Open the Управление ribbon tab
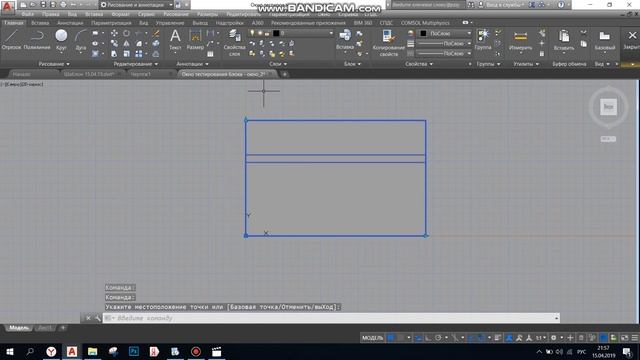Image resolution: width=640 pixels, height=360 pixels. tap(170, 23)
